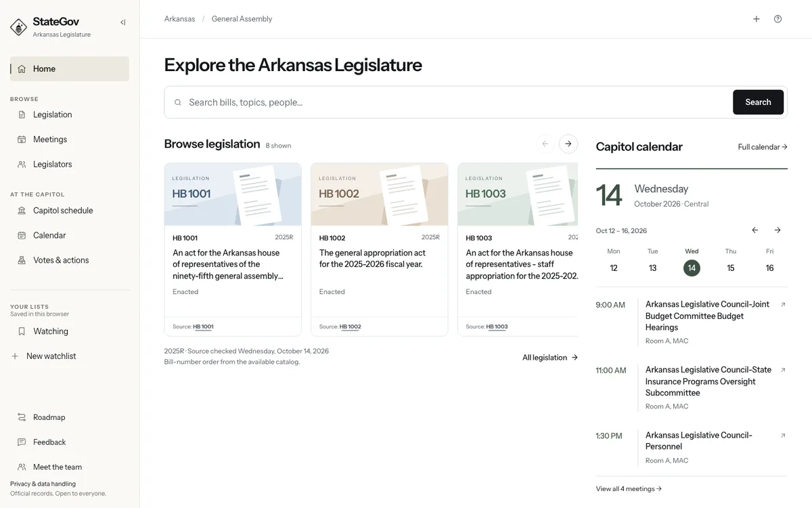Open Home in the sidebar
The image size is (812, 508).
pos(70,69)
